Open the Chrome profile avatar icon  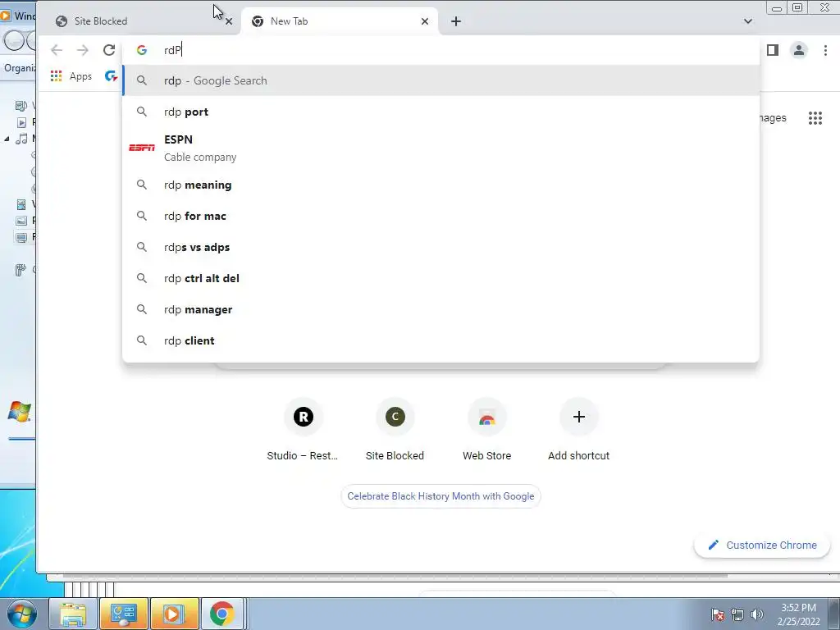tap(799, 50)
